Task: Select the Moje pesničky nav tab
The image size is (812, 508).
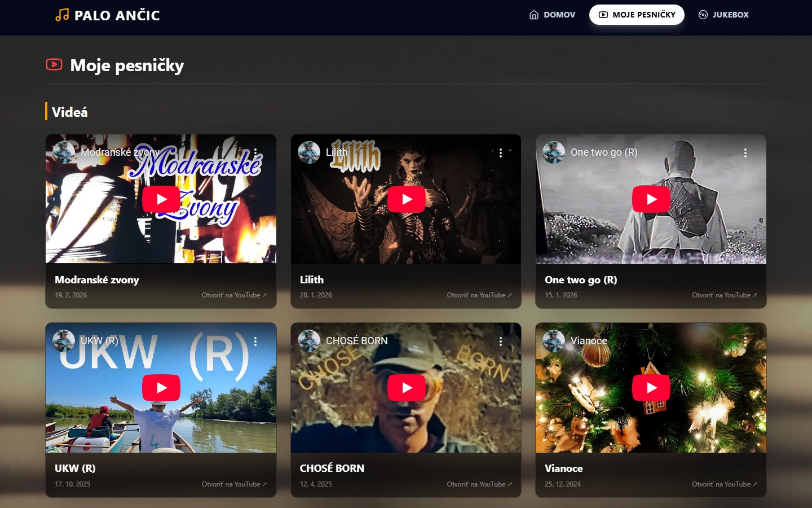Action: [x=637, y=15]
